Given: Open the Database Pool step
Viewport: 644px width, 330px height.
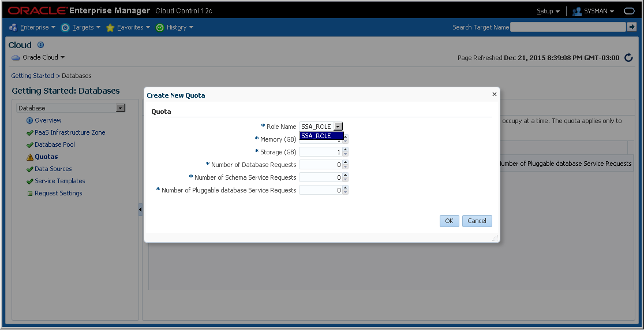Looking at the screenshot, I should (55, 144).
